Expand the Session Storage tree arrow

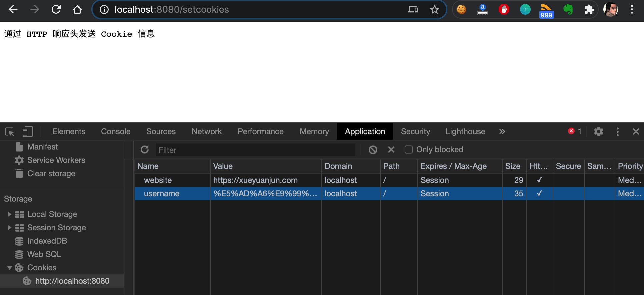coord(9,228)
